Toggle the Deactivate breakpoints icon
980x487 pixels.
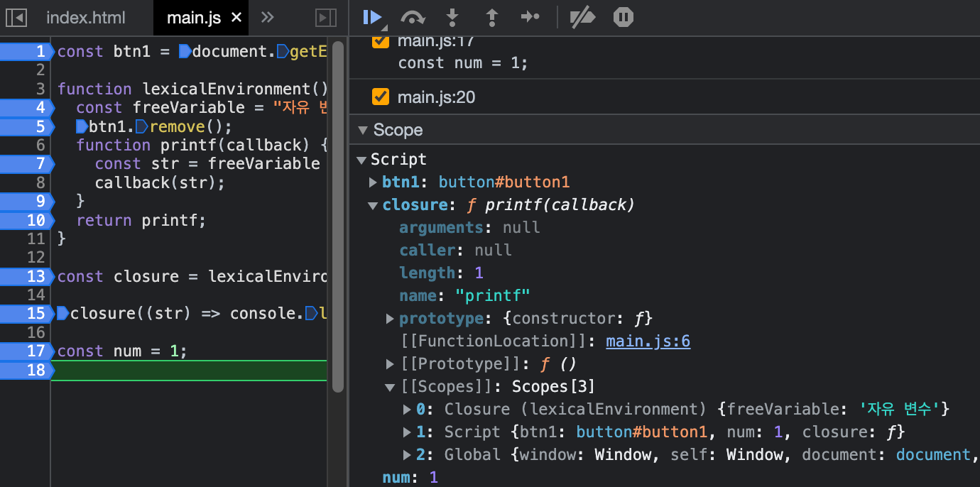point(582,17)
